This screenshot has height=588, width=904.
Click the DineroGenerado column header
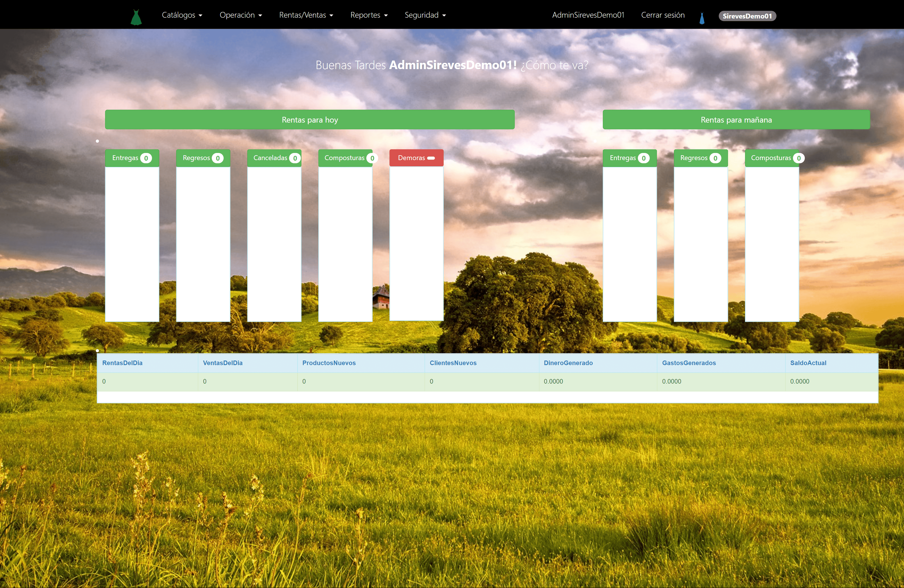click(568, 363)
